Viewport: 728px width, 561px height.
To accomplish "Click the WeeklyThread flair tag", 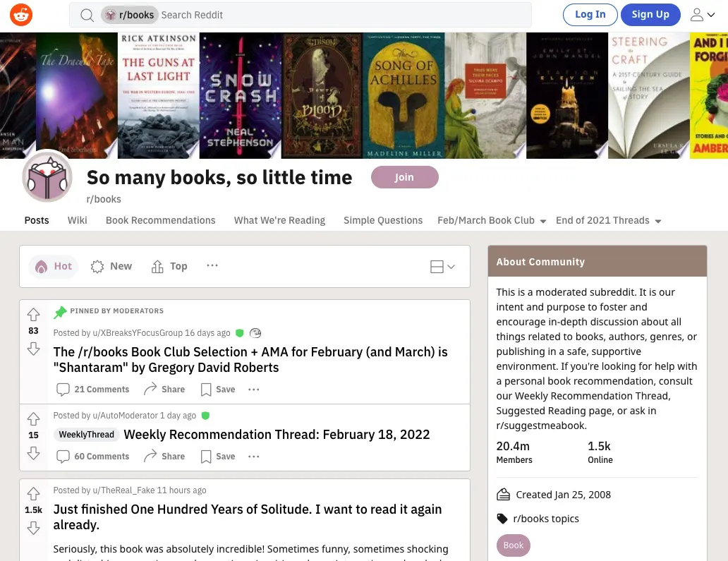I will [86, 435].
